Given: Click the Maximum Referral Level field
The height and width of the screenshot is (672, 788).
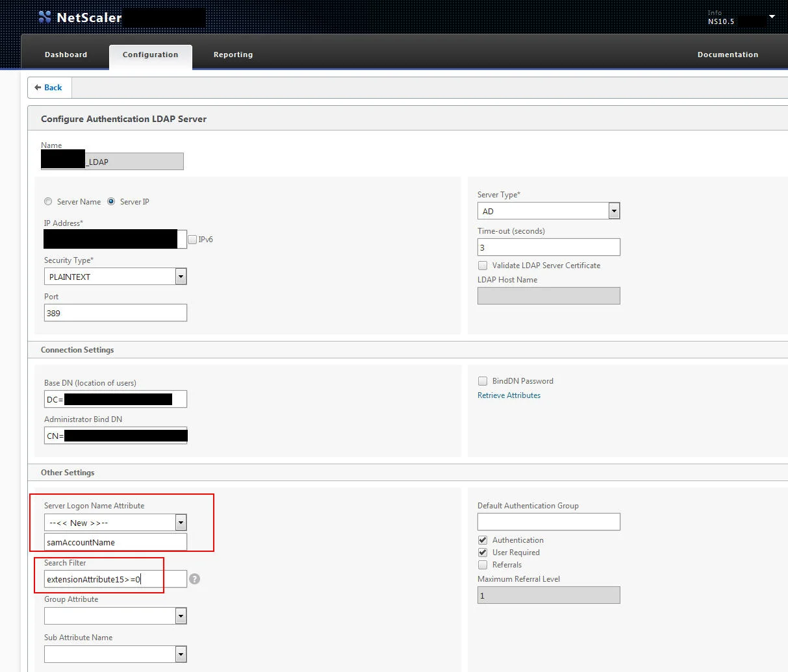Looking at the screenshot, I should coord(548,595).
